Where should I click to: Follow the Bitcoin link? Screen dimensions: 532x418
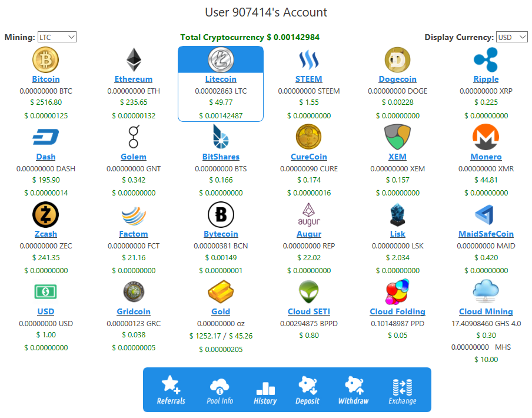point(46,79)
